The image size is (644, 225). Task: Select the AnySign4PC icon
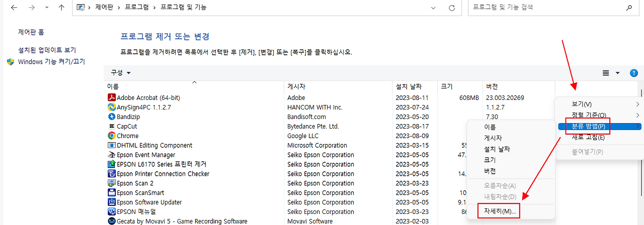[x=112, y=107]
